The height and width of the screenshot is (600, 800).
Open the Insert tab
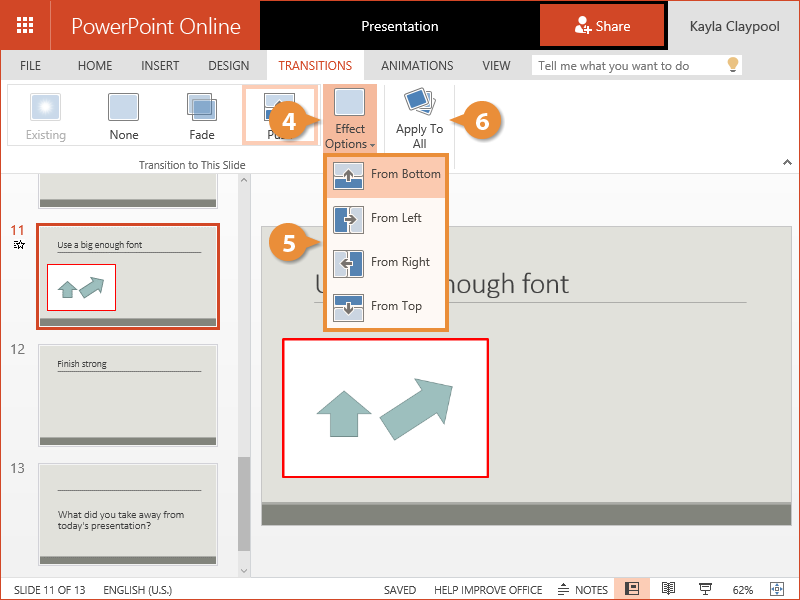click(160, 66)
